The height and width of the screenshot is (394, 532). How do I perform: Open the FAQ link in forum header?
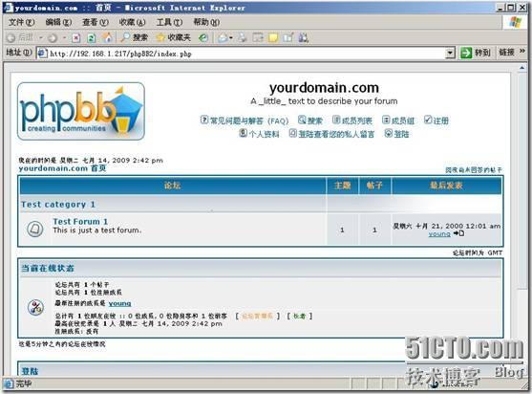(x=245, y=120)
